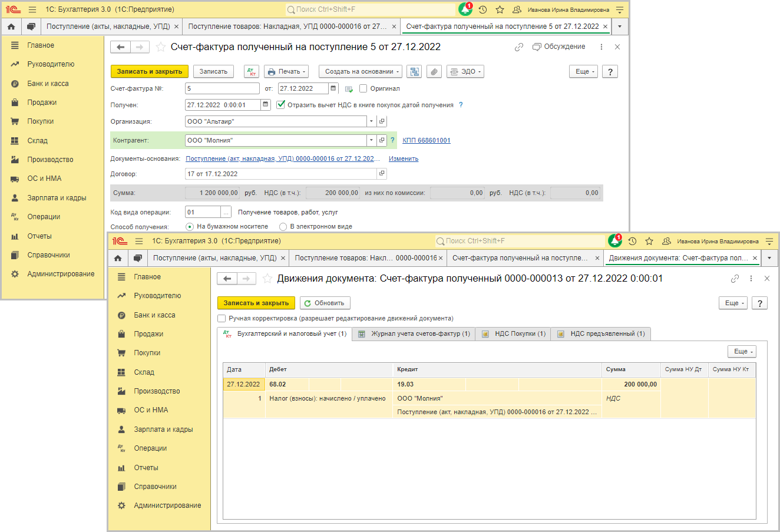Image resolution: width=780 pixels, height=532 pixels.
Task: Toggle Оригинал checkbox
Action: [x=363, y=88]
